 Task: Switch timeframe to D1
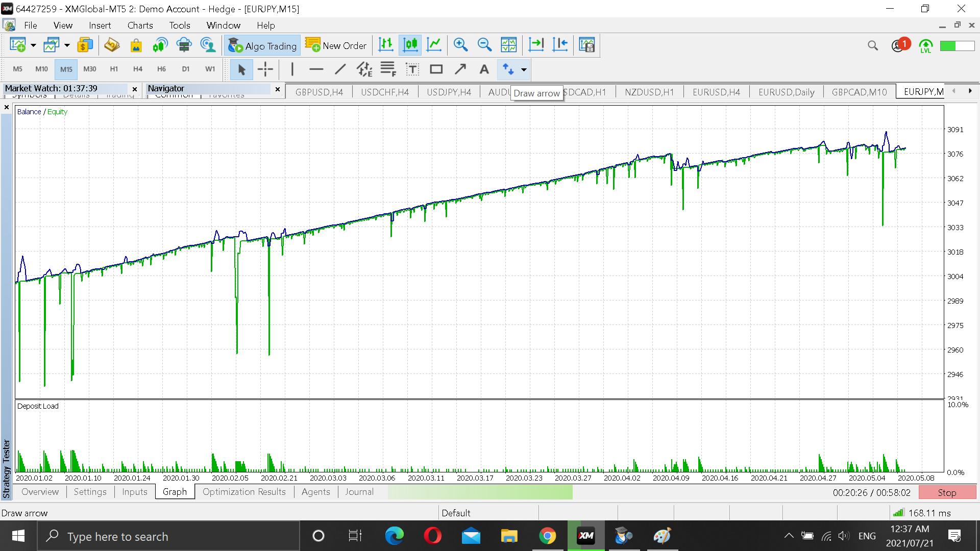(x=186, y=69)
